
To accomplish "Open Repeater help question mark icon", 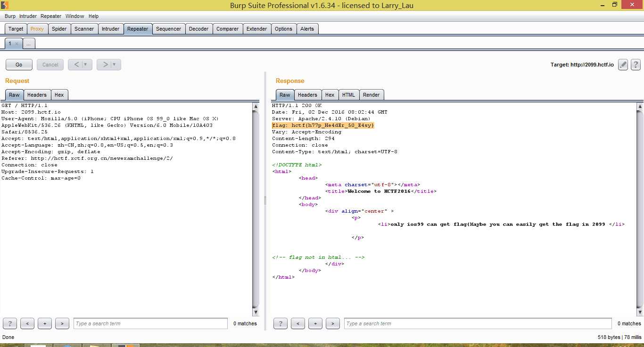I will (x=636, y=65).
